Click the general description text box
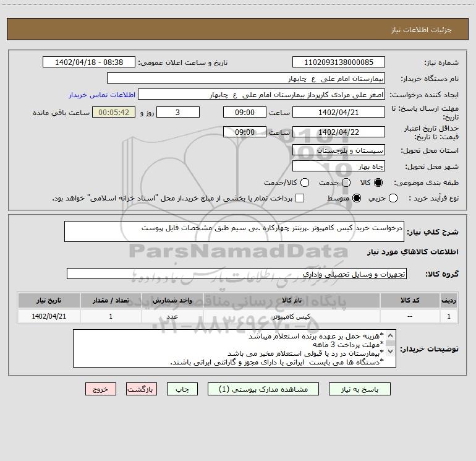 (234, 231)
